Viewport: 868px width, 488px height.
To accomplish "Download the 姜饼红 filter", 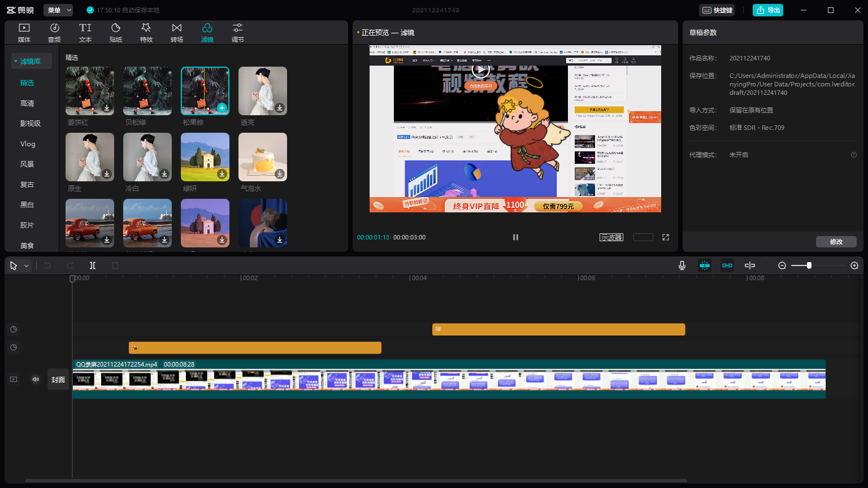I will (107, 108).
